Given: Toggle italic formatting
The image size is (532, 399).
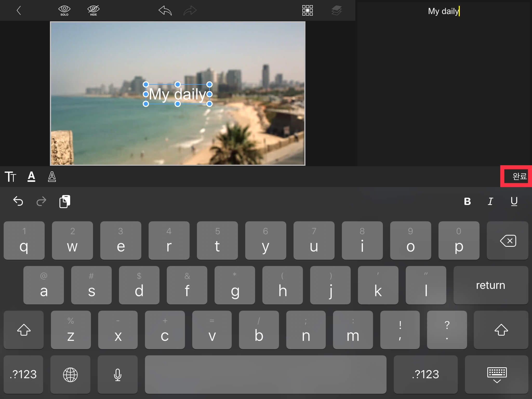Looking at the screenshot, I should (490, 201).
